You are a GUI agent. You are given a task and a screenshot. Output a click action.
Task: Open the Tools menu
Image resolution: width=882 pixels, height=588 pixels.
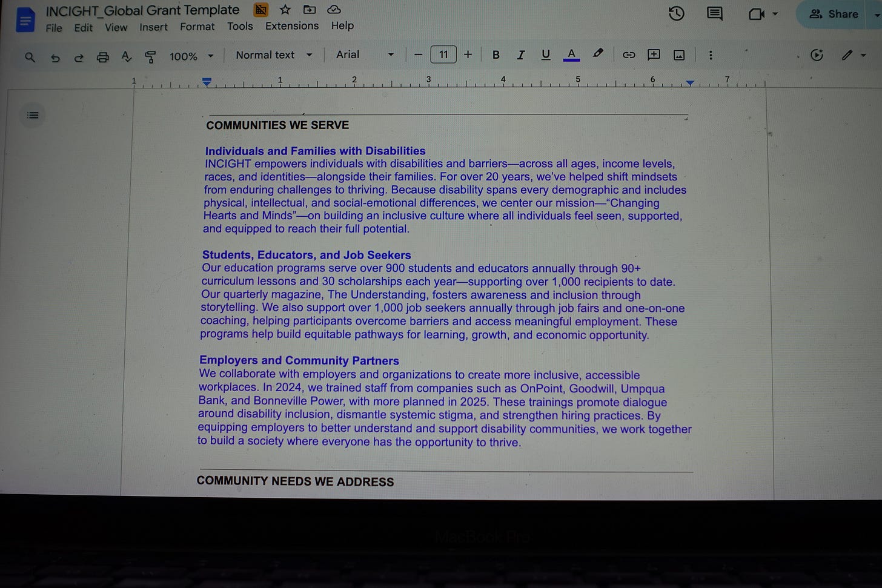click(x=240, y=26)
